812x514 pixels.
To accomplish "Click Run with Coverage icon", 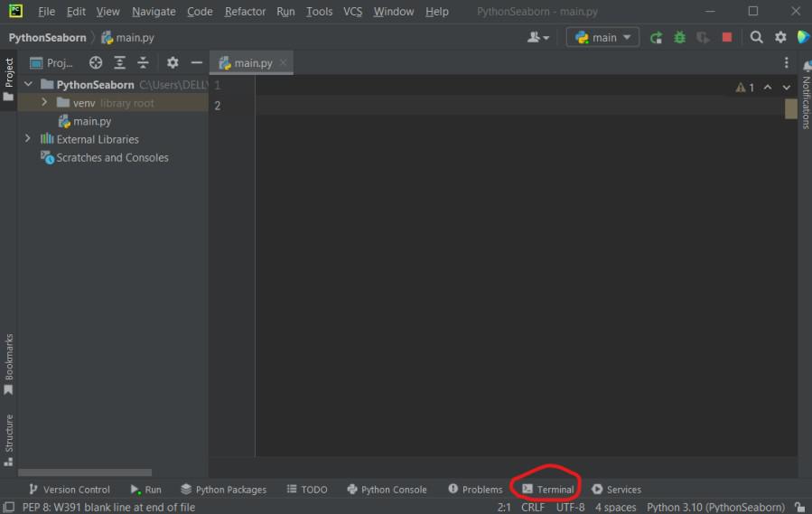I will 703,37.
